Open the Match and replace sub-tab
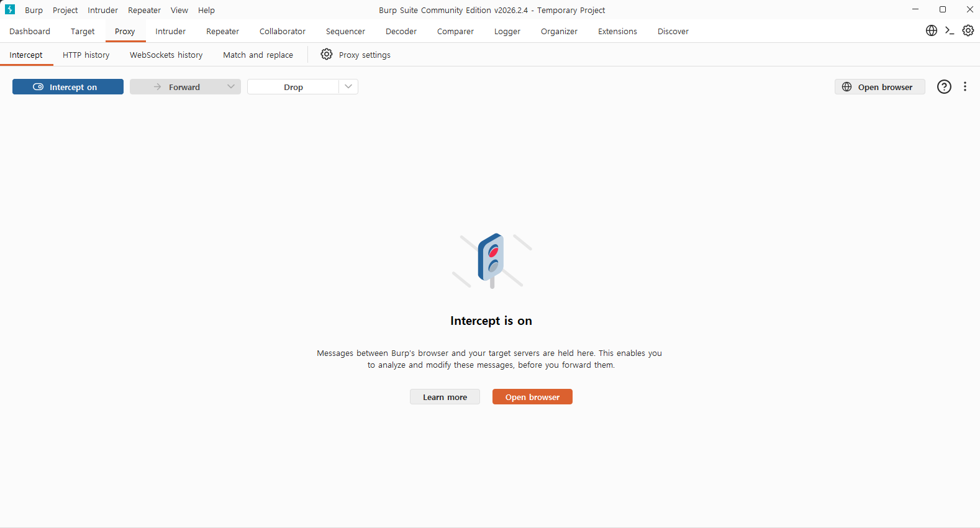Image resolution: width=980 pixels, height=528 pixels. pos(258,55)
